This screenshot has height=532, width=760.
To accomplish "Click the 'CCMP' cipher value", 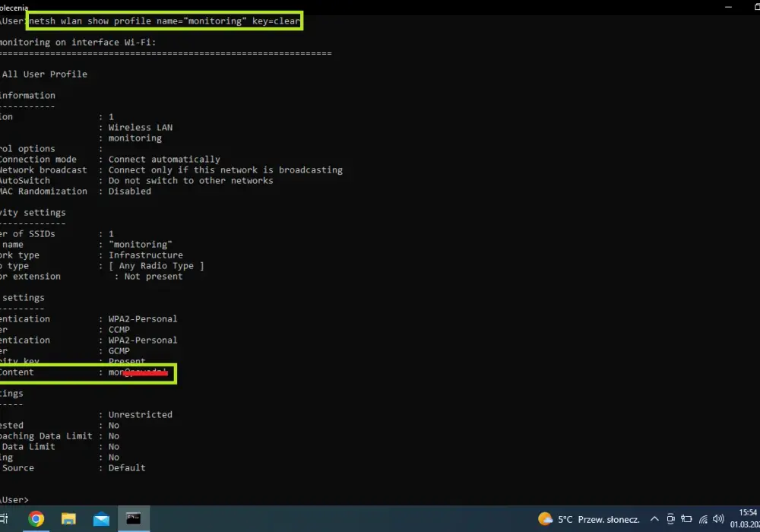I will (119, 330).
